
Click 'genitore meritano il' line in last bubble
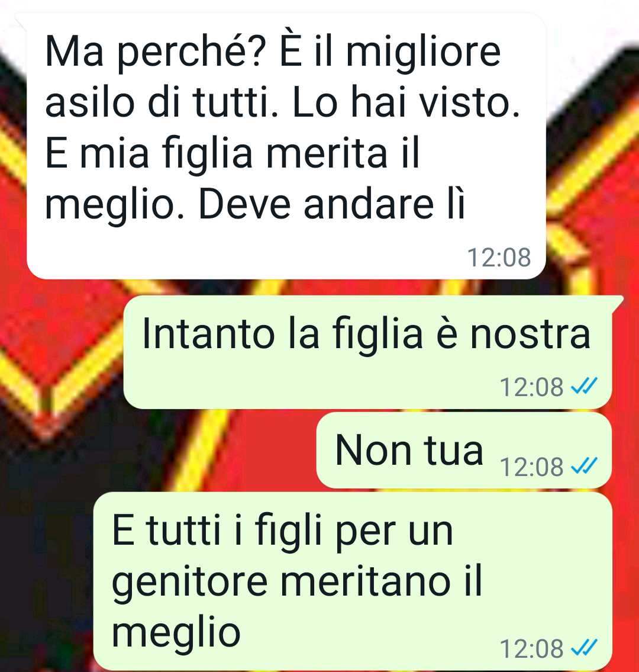[x=297, y=583]
